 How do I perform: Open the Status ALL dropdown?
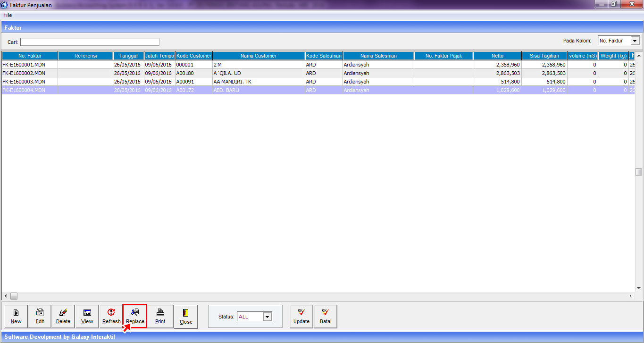coord(268,317)
